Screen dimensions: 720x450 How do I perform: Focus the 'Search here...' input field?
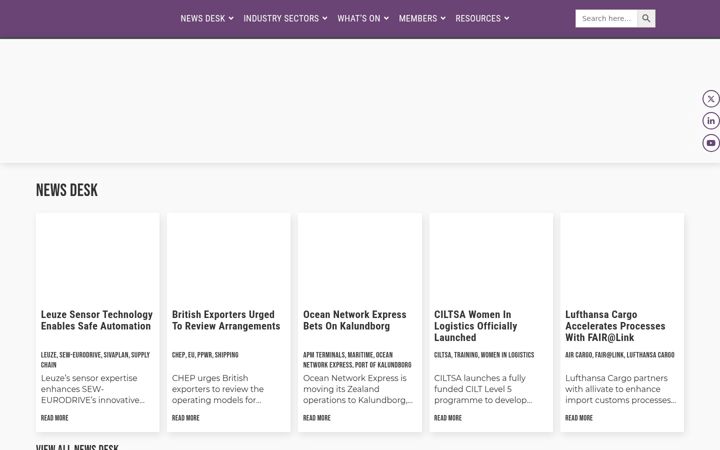606,18
